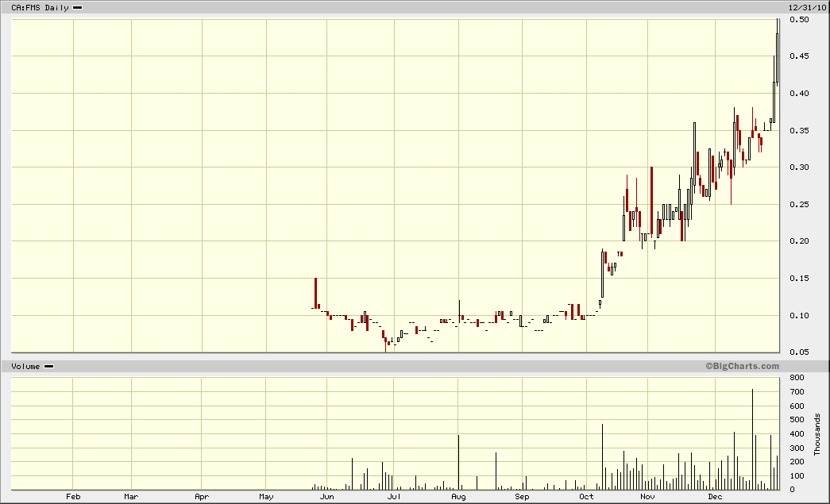The width and height of the screenshot is (830, 504).
Task: Click the Dec month label
Action: (715, 497)
